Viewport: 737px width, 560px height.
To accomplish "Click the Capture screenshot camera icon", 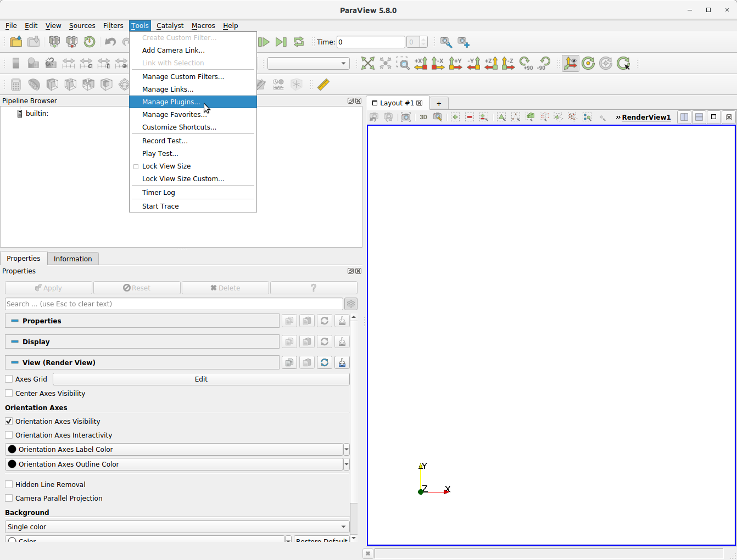I will 405,117.
